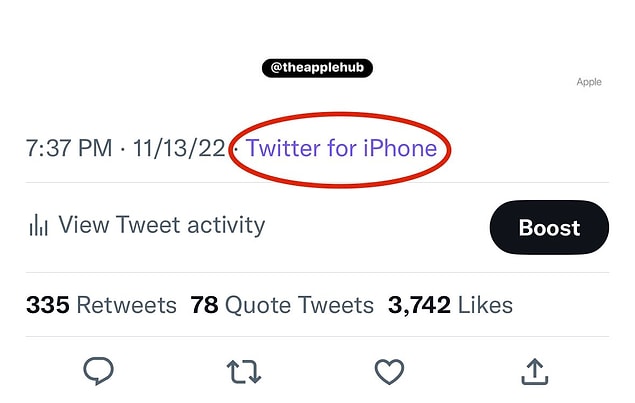Click the red oval annotation outline
Viewport: 635px width, 403px height.
pyautogui.click(x=341, y=115)
